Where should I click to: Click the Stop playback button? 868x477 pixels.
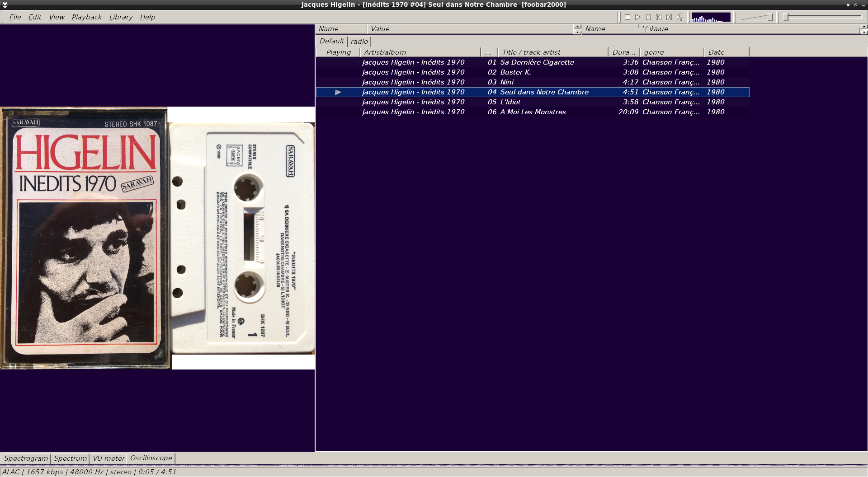tap(627, 17)
